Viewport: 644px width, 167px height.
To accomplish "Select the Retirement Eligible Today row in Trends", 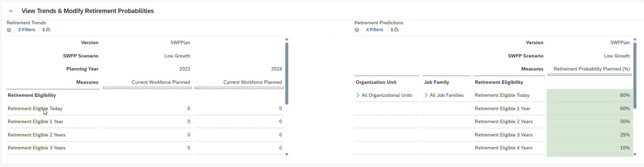I will 35,109.
